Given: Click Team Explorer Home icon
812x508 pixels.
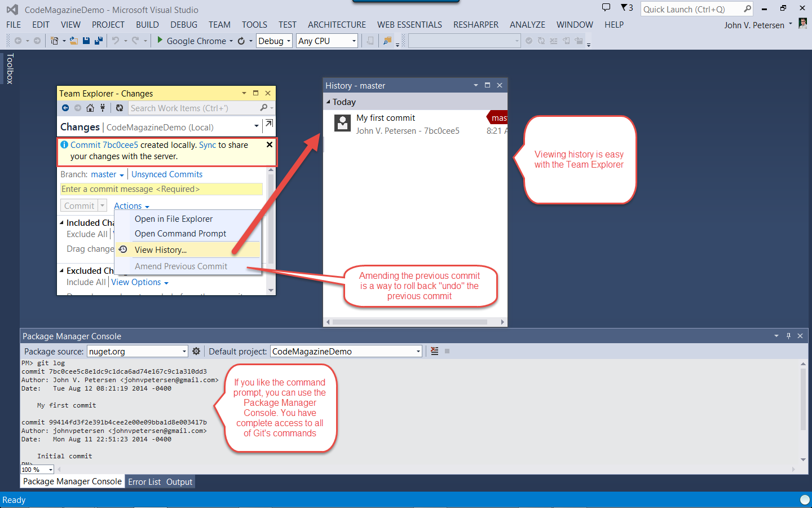Looking at the screenshot, I should pos(90,108).
